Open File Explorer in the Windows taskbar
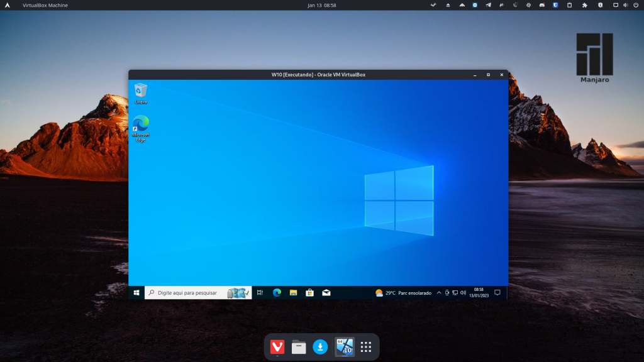 (x=294, y=293)
